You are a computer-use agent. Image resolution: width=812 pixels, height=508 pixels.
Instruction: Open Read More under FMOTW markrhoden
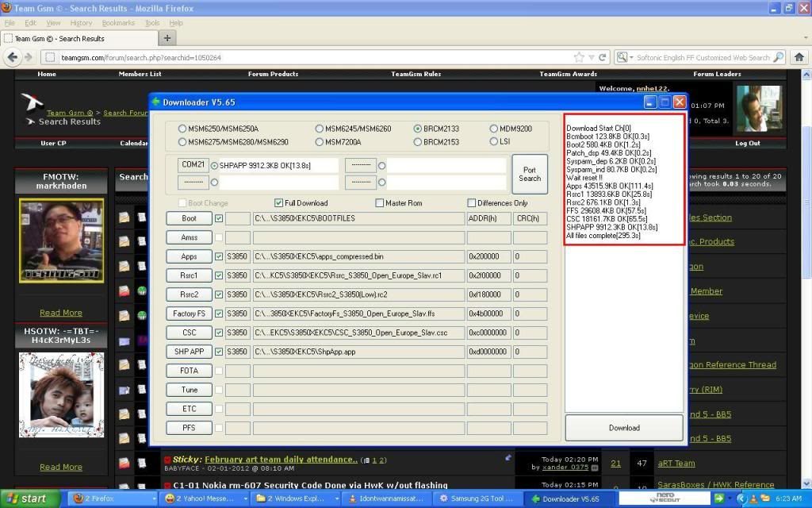tap(60, 313)
